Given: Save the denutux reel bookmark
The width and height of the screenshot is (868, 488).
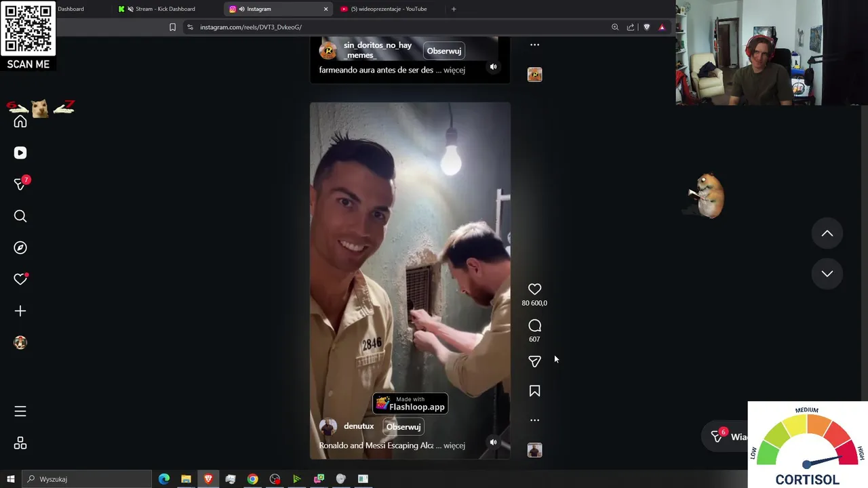Looking at the screenshot, I should (x=534, y=391).
